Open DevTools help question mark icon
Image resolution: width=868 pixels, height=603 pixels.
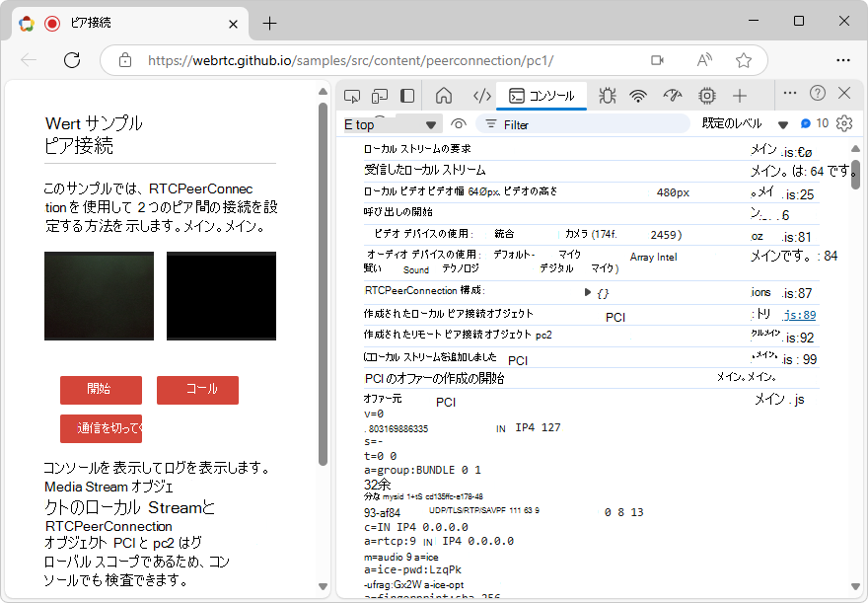(x=817, y=93)
